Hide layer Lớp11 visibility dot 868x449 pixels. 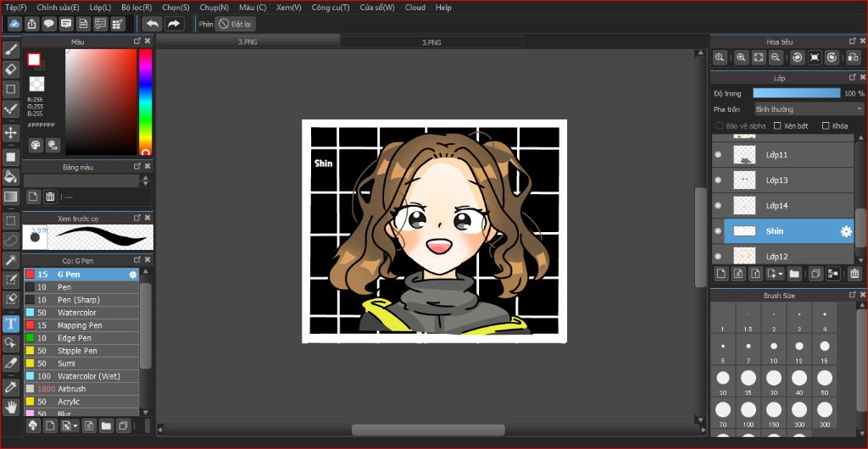[x=718, y=155]
